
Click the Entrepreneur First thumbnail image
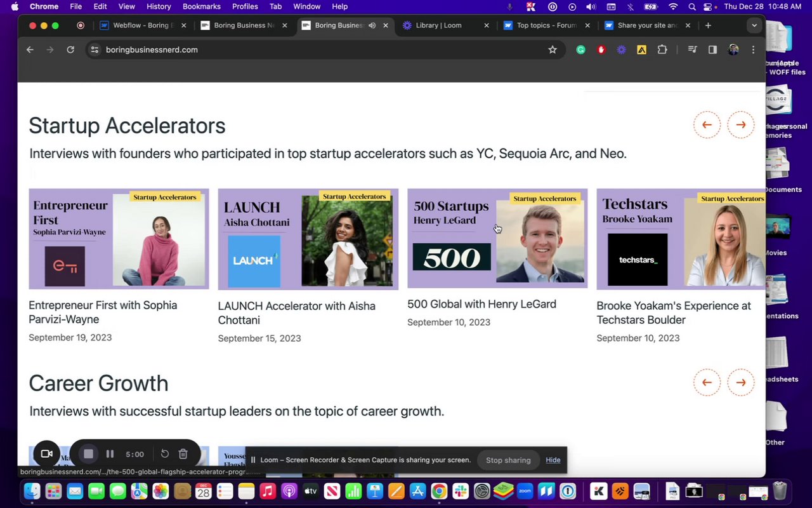pyautogui.click(x=119, y=239)
